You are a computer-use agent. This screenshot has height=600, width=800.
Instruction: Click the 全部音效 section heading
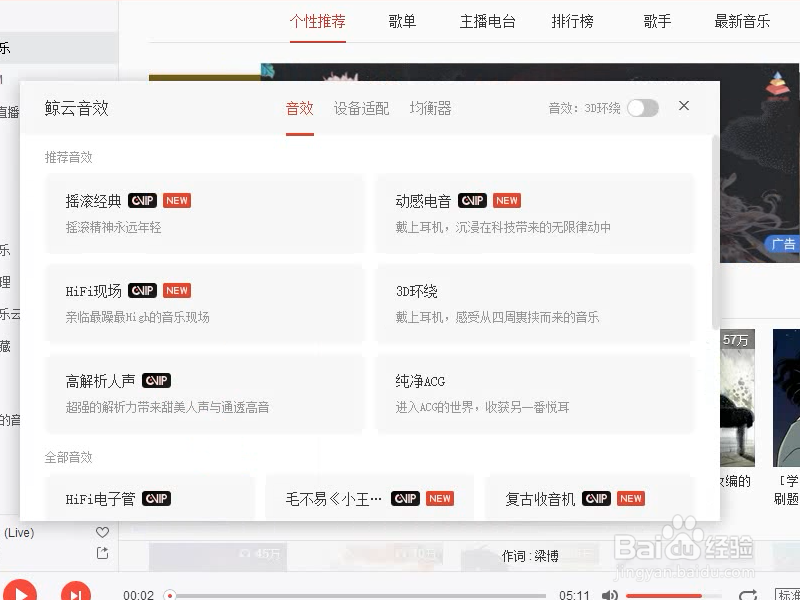click(68, 457)
